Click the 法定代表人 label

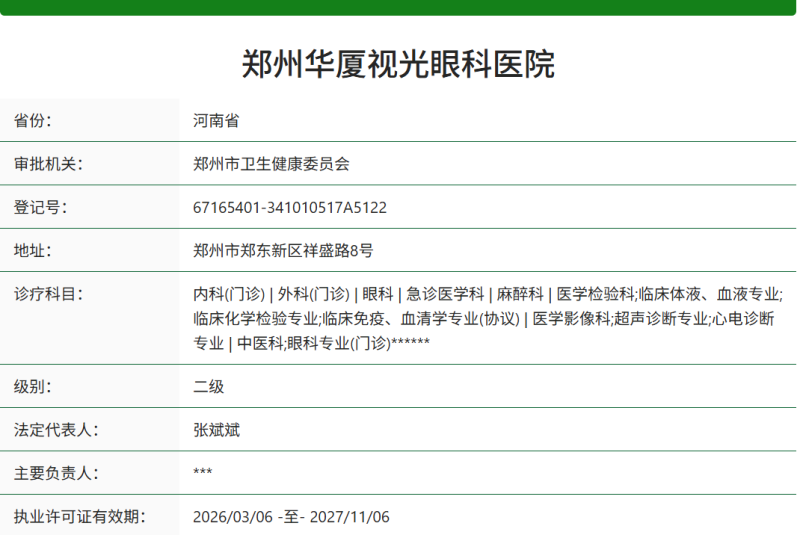pos(56,430)
